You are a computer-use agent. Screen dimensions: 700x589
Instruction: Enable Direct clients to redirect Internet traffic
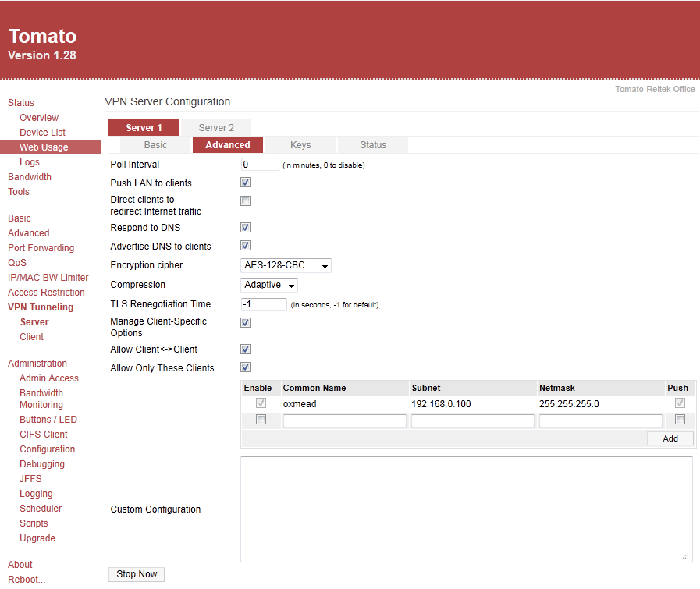point(245,200)
